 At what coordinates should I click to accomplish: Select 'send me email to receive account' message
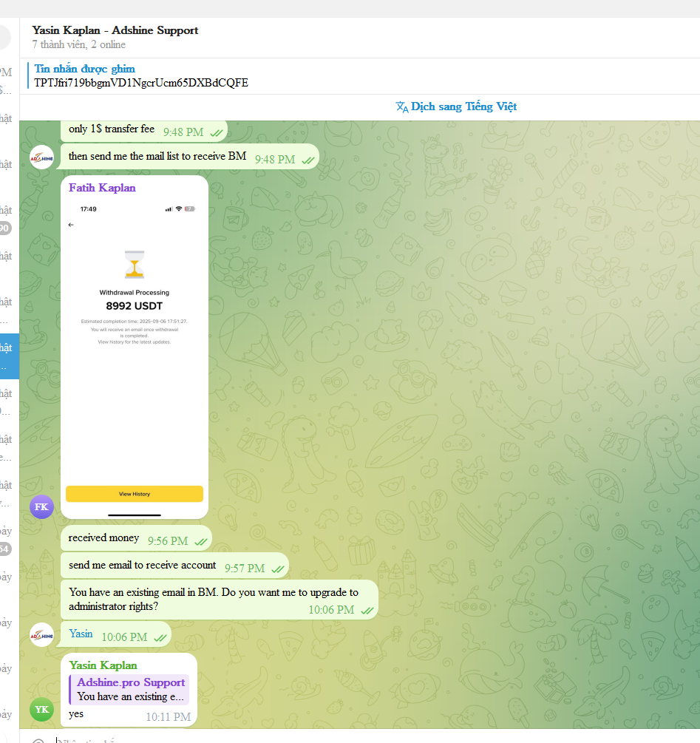[174, 566]
